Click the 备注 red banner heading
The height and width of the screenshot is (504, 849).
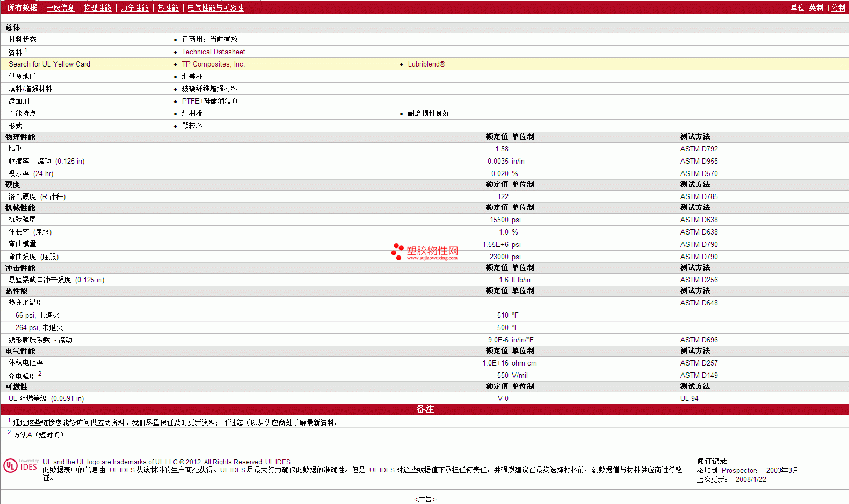(425, 410)
